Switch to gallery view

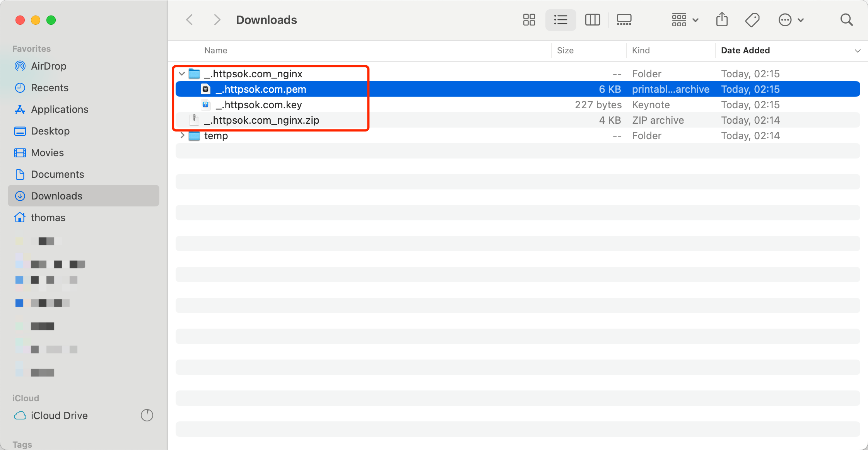(x=624, y=20)
